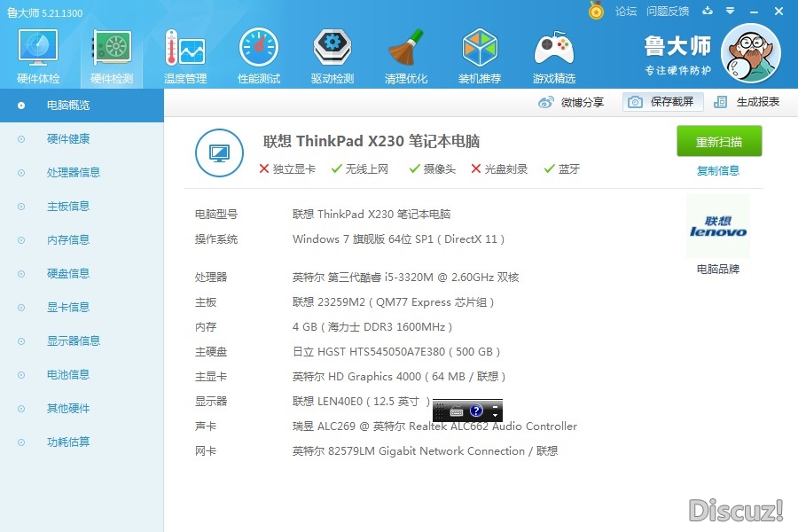Viewport: 798px width, 532px height.
Task: Click the 复制信息 link
Action: (x=718, y=170)
